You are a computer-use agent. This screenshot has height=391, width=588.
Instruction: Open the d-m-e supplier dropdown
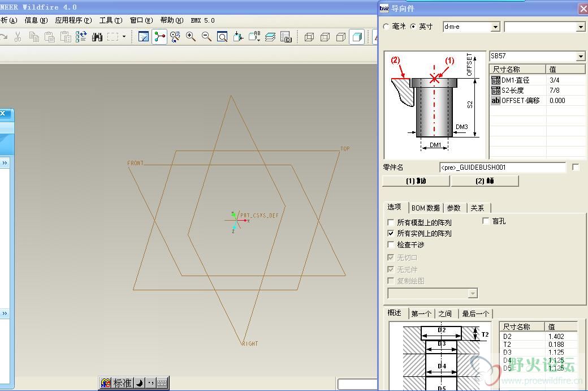pyautogui.click(x=496, y=27)
